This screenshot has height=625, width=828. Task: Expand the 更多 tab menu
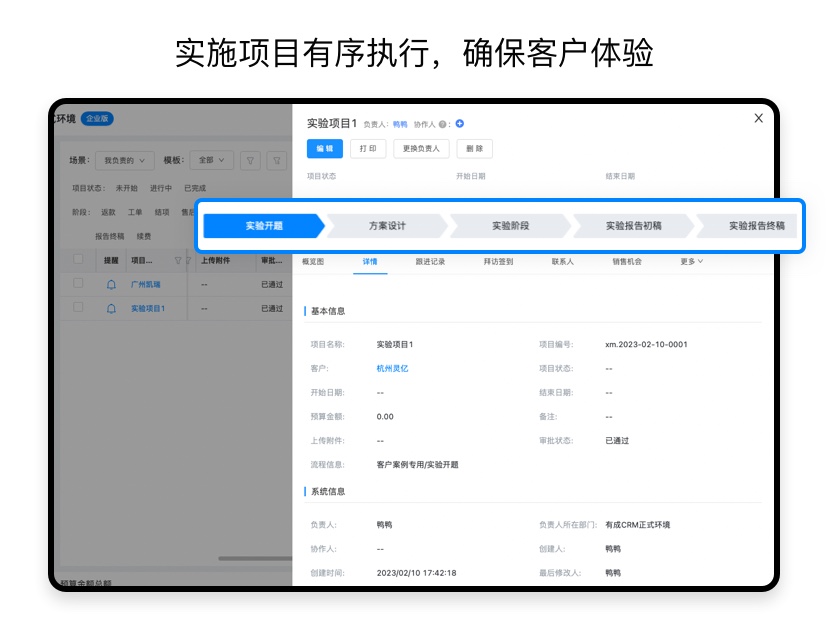691,261
